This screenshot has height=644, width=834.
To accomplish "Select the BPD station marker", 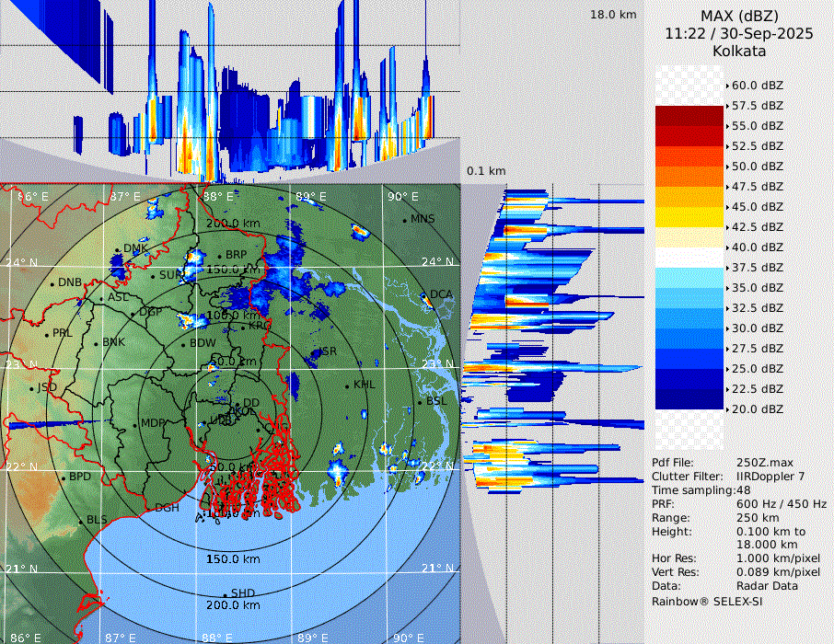I will [63, 478].
